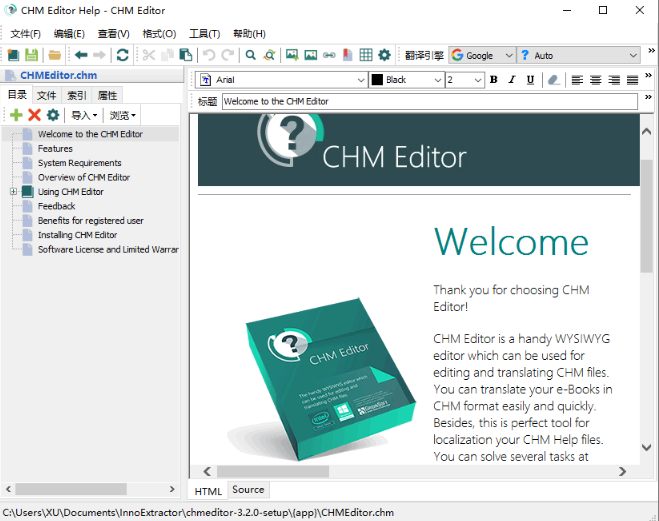
Task: Open the 编辑(E) menu
Action: 69,34
